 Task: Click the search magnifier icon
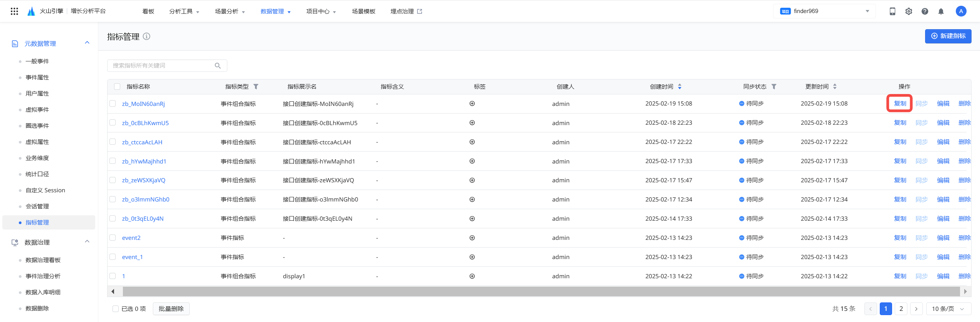(218, 66)
